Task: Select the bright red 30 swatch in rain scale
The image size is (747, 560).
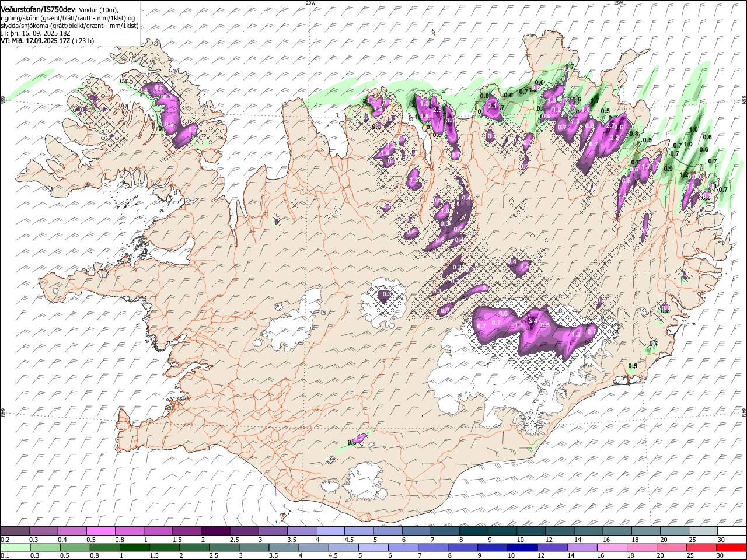Action: [731, 547]
